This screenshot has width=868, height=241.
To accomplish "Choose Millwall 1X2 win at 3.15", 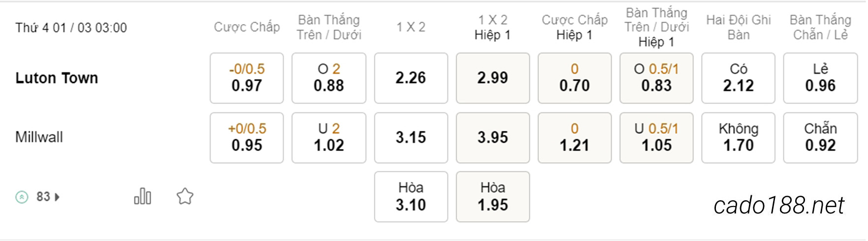I will [x=411, y=137].
